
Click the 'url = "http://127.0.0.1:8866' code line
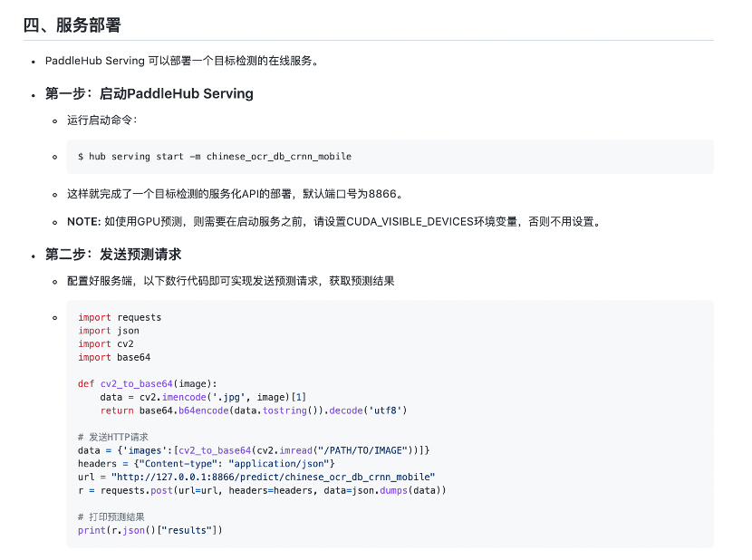click(x=256, y=477)
